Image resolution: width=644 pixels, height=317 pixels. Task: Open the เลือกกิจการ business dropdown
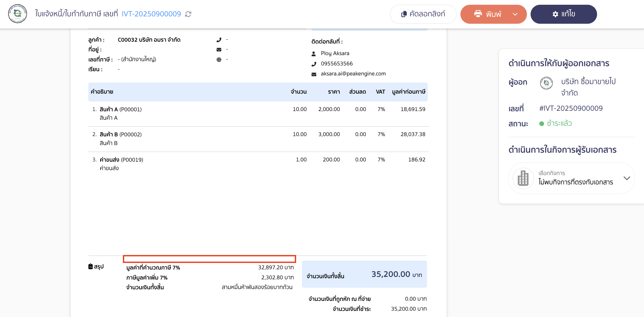pyautogui.click(x=571, y=178)
